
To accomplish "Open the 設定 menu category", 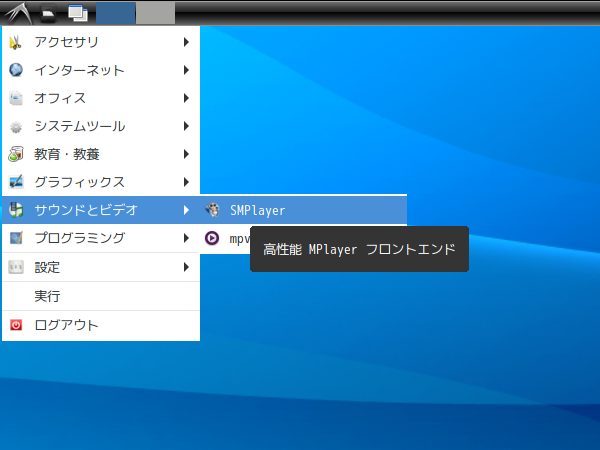I will [101, 267].
